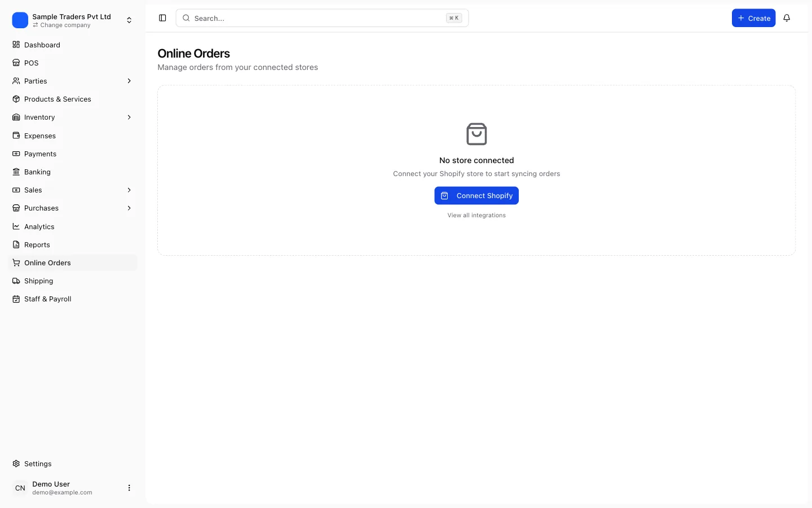The height and width of the screenshot is (508, 812).
Task: Open the company switcher dropdown arrows
Action: click(x=129, y=20)
